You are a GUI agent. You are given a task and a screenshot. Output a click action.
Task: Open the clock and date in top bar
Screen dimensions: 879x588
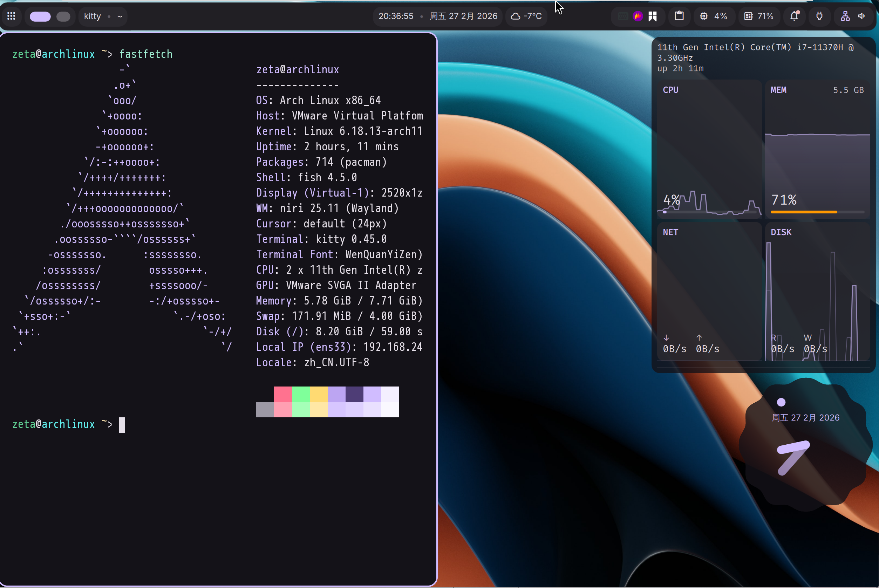coord(437,16)
